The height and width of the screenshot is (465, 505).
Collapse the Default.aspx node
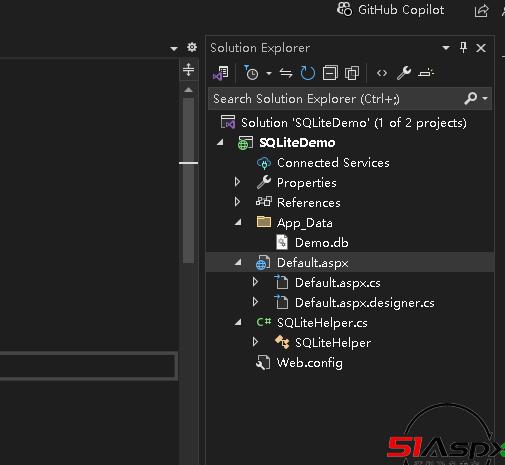238,263
